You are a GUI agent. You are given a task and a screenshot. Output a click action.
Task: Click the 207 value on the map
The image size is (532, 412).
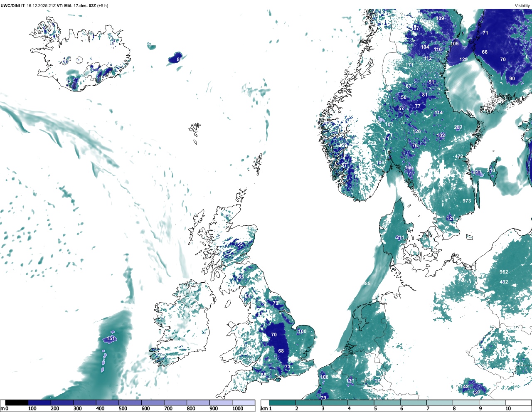pos(458,127)
